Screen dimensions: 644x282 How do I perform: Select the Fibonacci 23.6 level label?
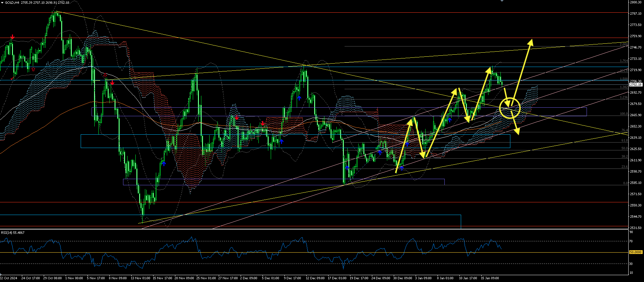pos(625,167)
